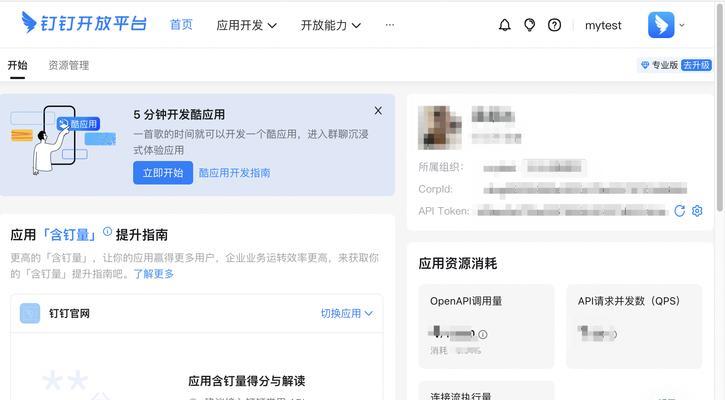Screen dimensions: 725x400
Task: Click the CorpId label
Action: click(436, 189)
